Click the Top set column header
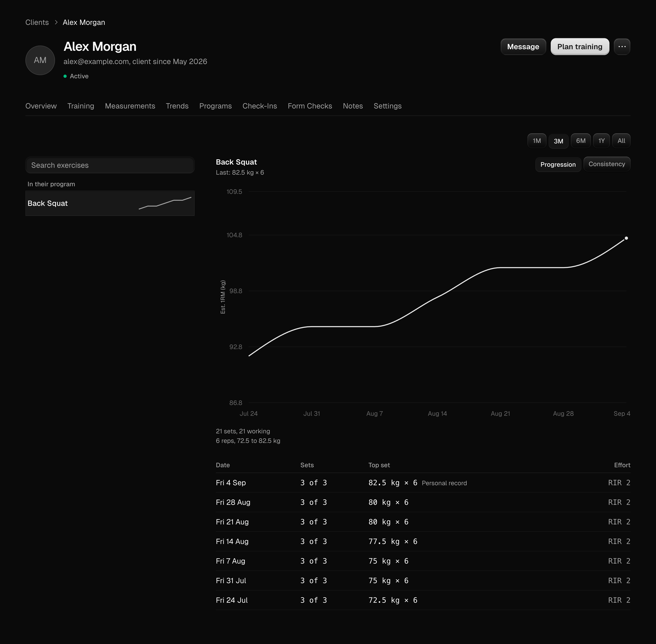The width and height of the screenshot is (656, 644). 379,465
